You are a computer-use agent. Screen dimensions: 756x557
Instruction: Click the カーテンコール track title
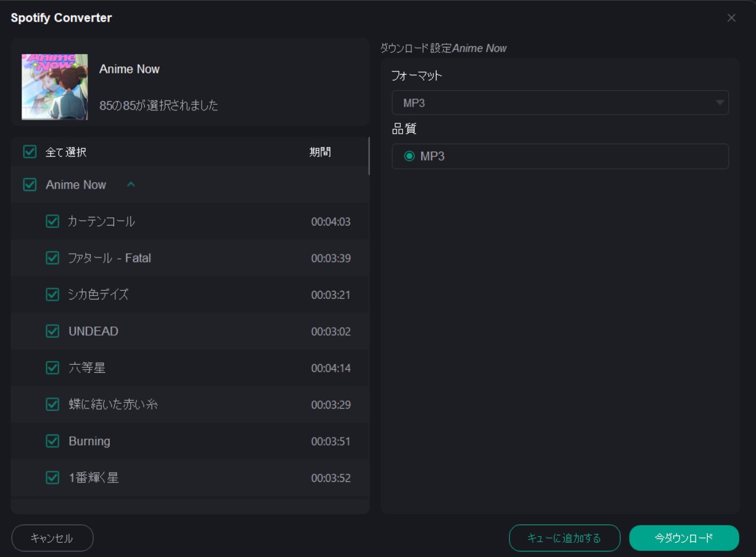[102, 221]
